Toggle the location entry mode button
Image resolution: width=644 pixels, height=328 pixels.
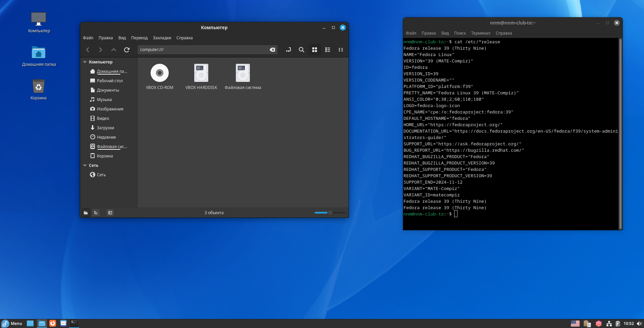288,50
